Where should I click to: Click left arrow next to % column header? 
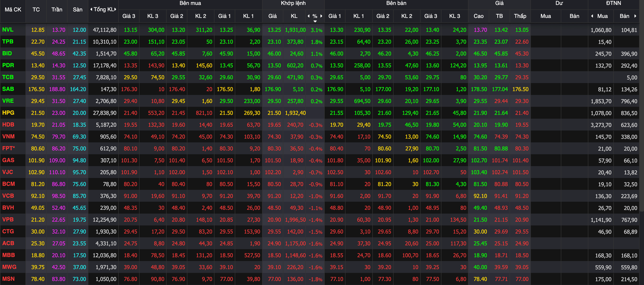[309, 16]
